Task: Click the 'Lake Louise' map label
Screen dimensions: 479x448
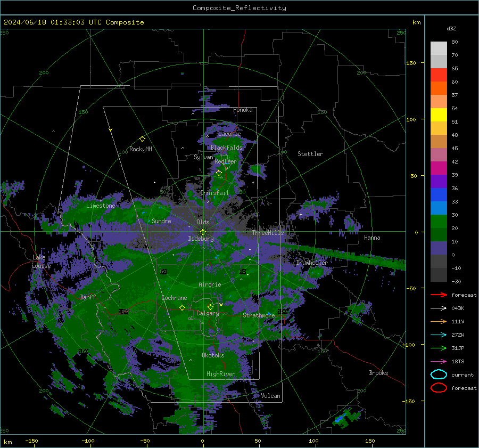Action: pyautogui.click(x=42, y=262)
